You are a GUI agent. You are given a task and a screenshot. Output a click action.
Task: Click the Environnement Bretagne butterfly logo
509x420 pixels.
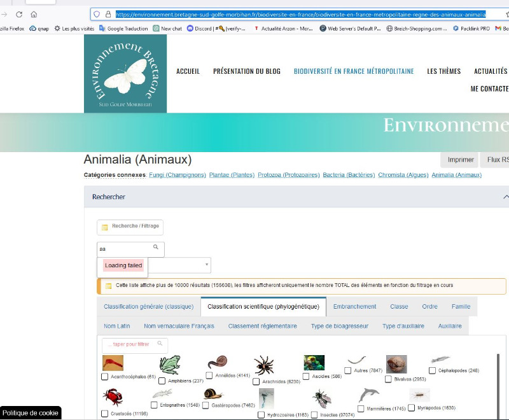[x=125, y=74]
